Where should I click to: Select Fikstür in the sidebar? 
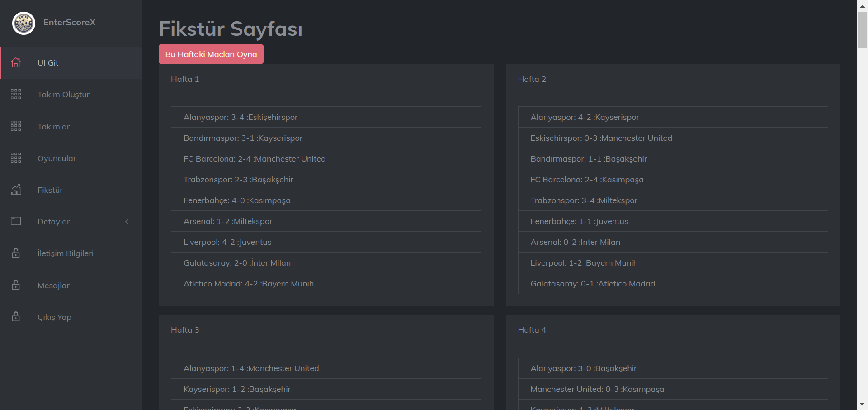50,190
